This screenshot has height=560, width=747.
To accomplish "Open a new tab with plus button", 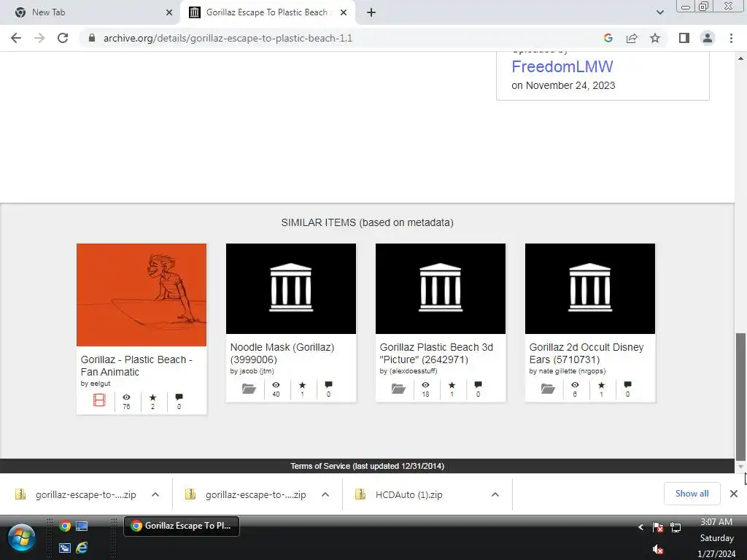I will (x=371, y=13).
